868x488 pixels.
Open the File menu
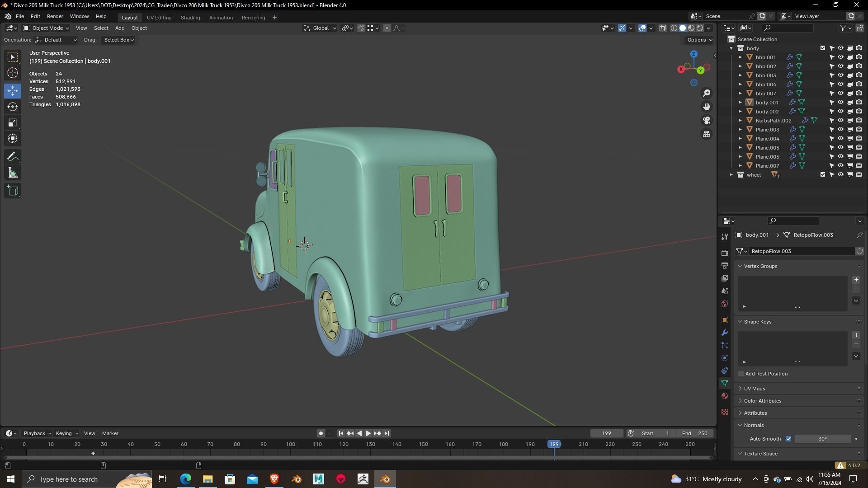[20, 16]
